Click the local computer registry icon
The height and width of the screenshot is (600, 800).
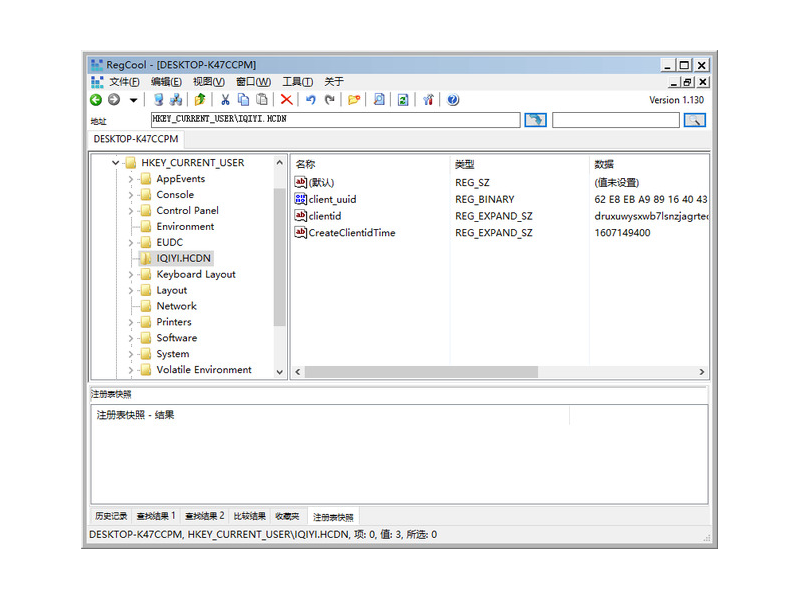coord(159,100)
